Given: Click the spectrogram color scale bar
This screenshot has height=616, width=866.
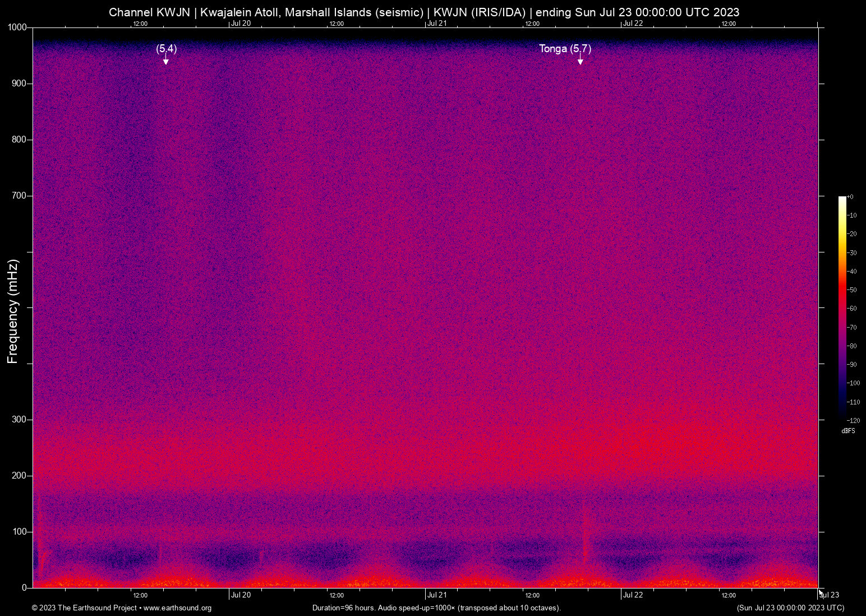Looking at the screenshot, I should coord(842,307).
